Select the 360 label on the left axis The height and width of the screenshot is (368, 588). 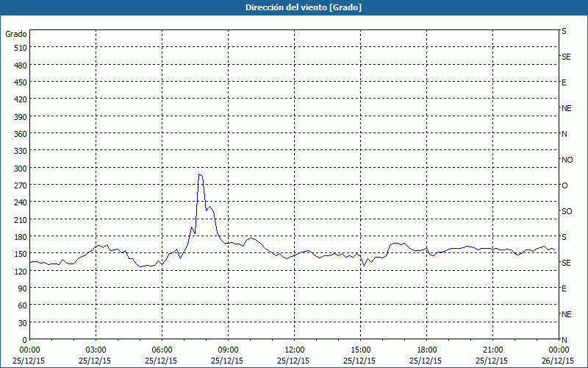[x=21, y=134]
